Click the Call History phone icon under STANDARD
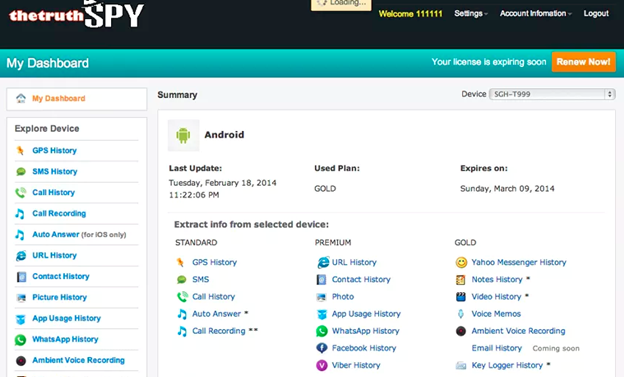The width and height of the screenshot is (624, 377). click(x=182, y=297)
